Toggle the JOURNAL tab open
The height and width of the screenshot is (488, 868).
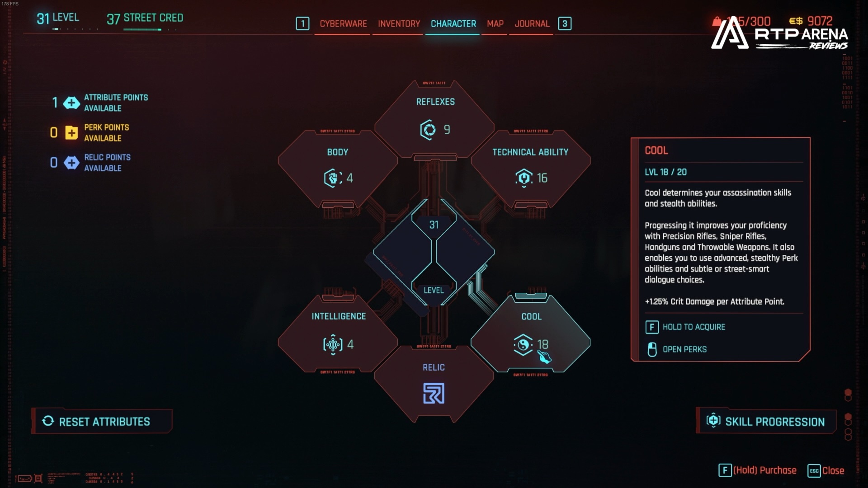click(531, 24)
